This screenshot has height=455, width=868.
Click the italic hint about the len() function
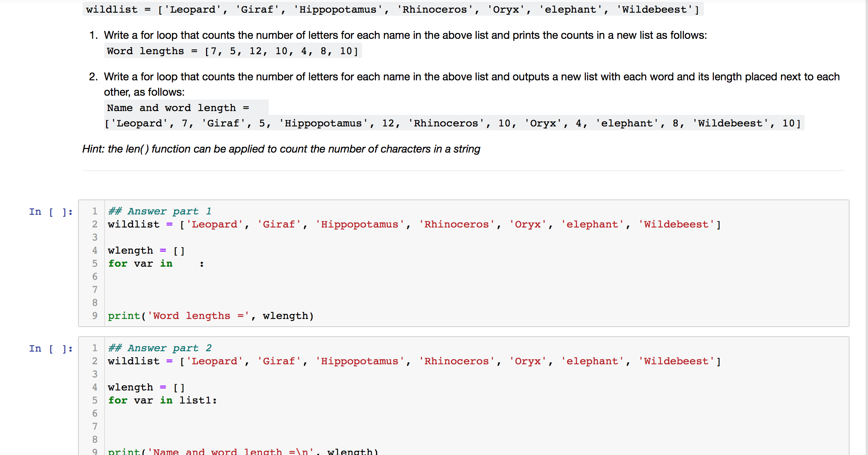tap(281, 149)
